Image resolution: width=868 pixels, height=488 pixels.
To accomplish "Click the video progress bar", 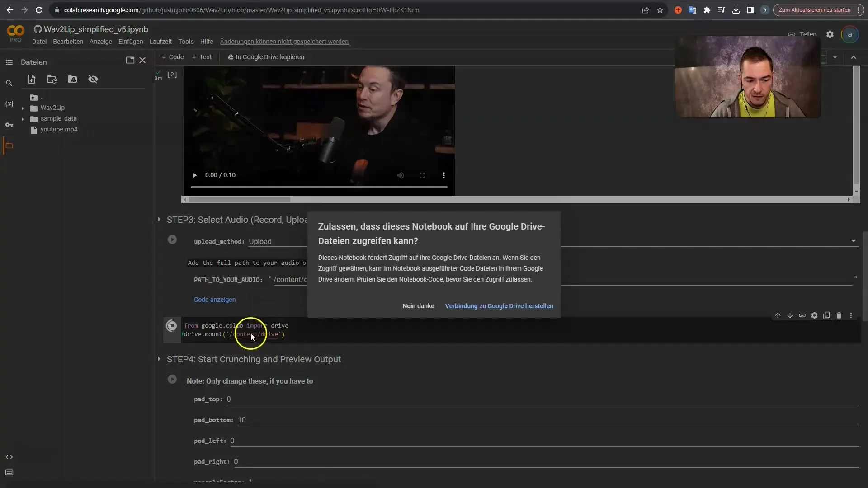I will coord(319,187).
